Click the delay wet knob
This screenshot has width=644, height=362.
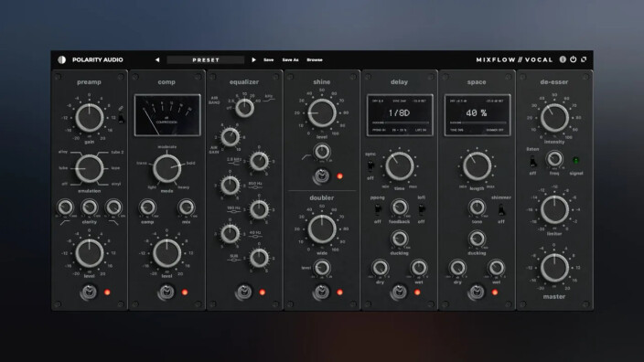419,268
